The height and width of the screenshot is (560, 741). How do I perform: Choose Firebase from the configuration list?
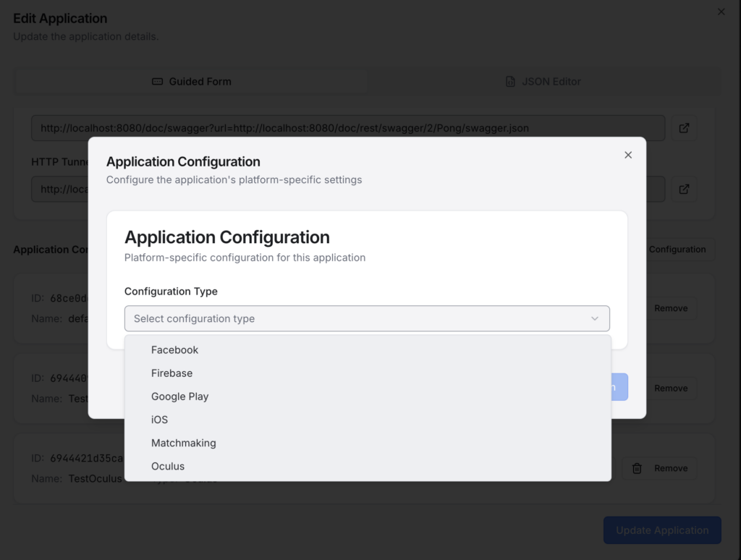[x=172, y=373]
